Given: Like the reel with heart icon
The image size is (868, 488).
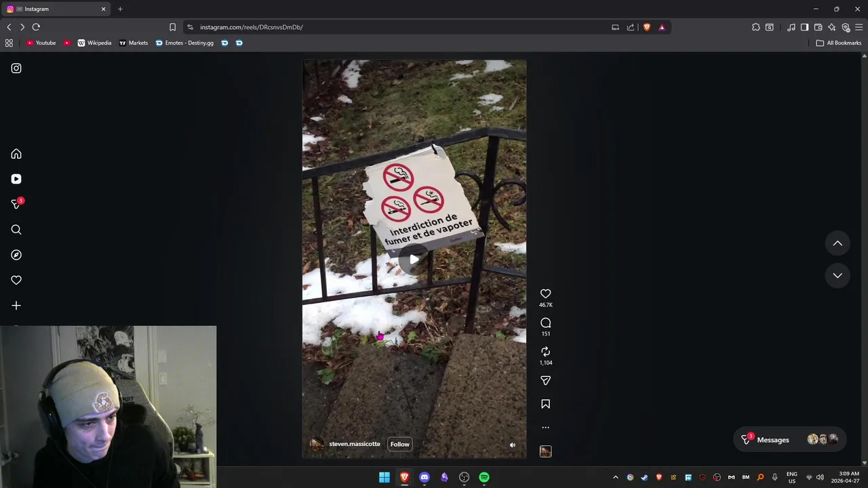Looking at the screenshot, I should pos(545,293).
